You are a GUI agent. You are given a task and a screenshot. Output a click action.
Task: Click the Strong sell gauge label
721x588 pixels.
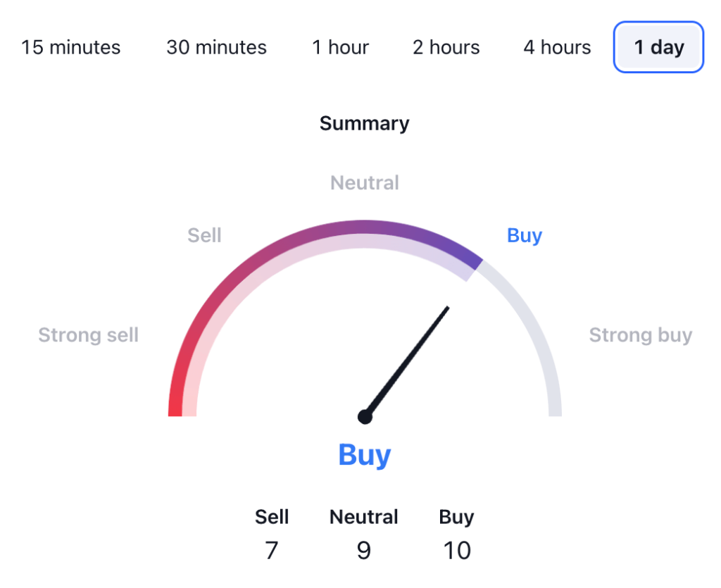click(x=88, y=335)
